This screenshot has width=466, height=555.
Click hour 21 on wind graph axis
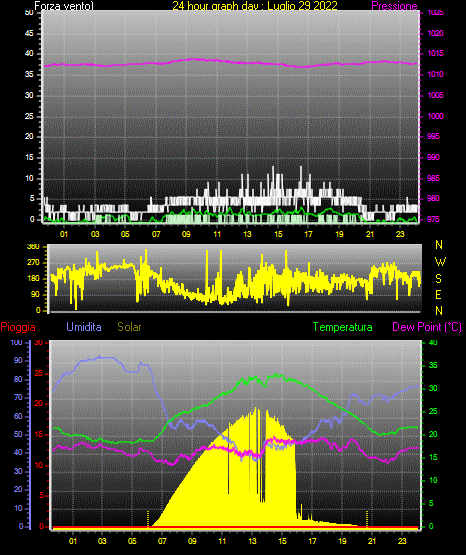[370, 234]
